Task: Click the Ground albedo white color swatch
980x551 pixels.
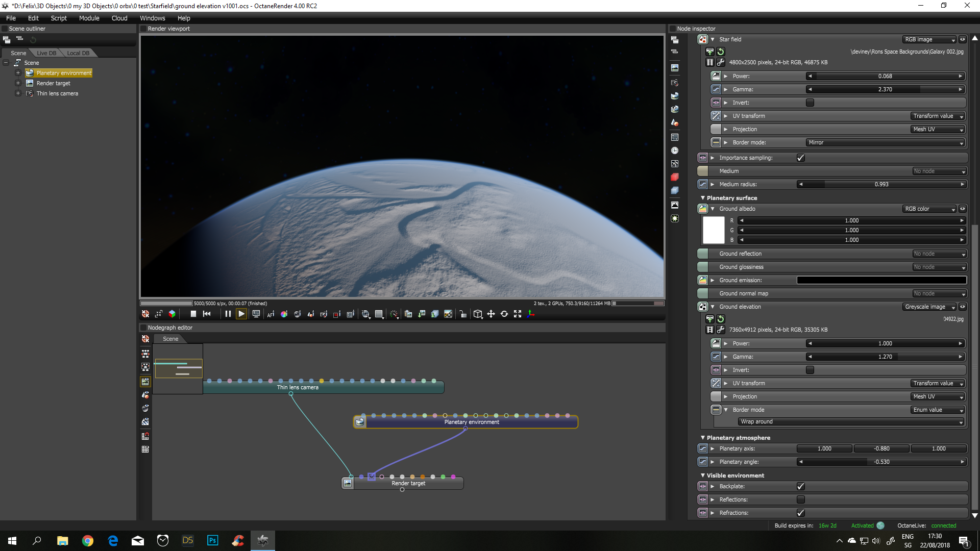Action: coord(714,230)
